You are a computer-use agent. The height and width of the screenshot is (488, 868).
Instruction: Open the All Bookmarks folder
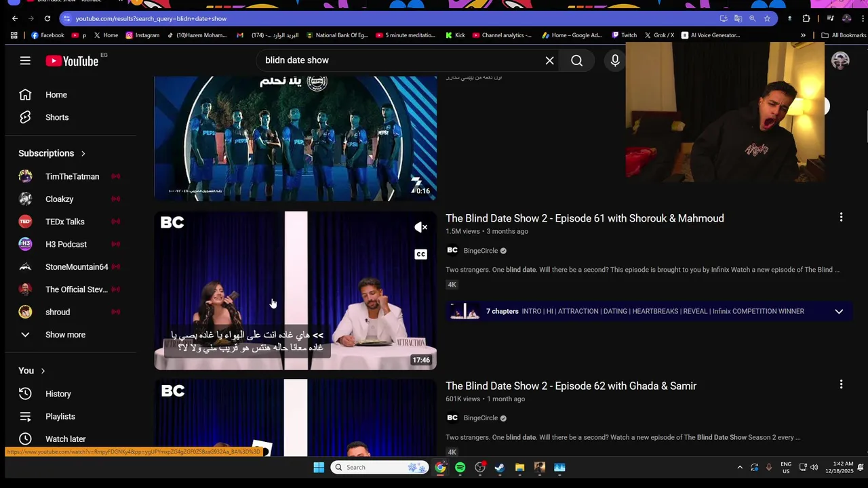844,35
